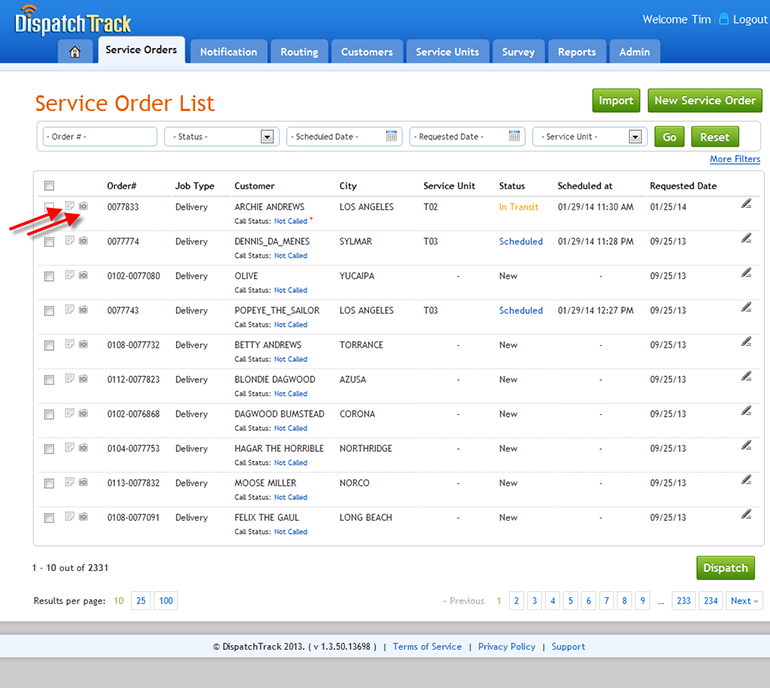Open the Scheduled Date calendar picker
The height and width of the screenshot is (688, 770).
tap(392, 137)
